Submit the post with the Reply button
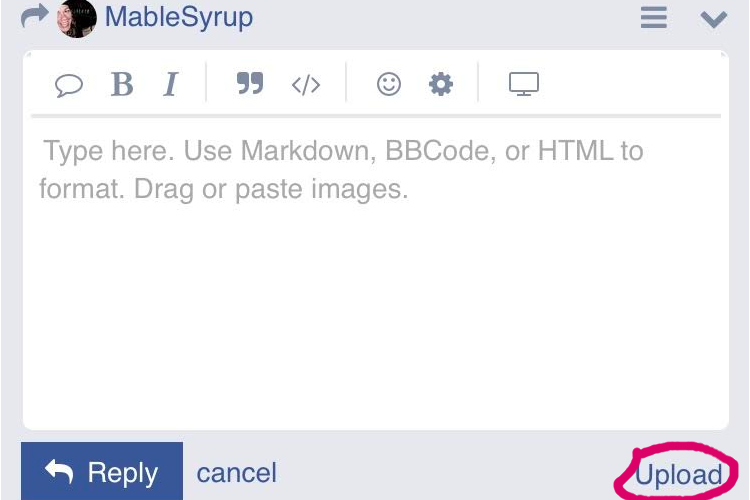Image resolution: width=750 pixels, height=500 pixels. click(102, 472)
